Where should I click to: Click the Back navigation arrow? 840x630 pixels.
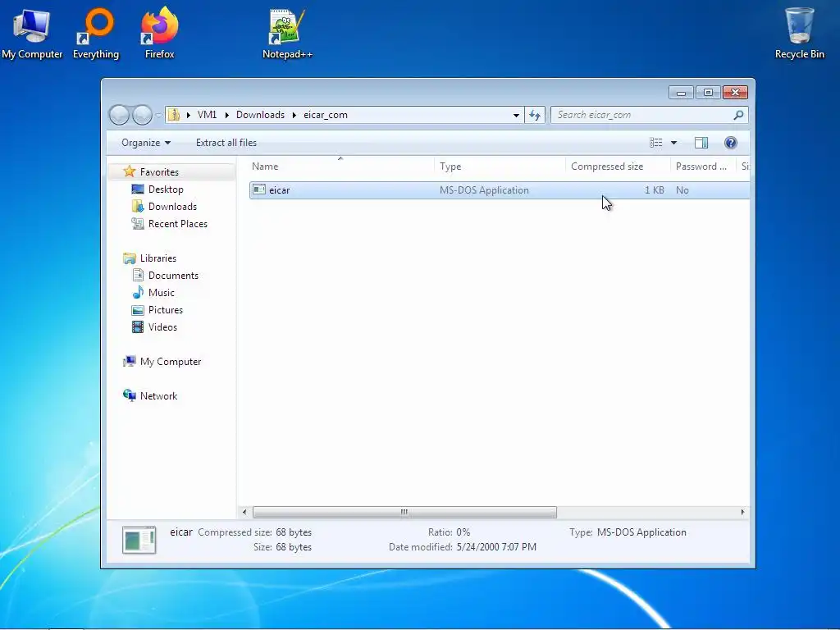(x=119, y=115)
